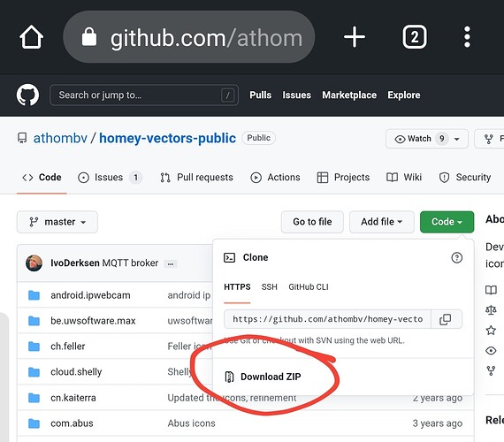The width and height of the screenshot is (504, 442).
Task: Click the folder icon for com.abus
Action: (x=34, y=423)
